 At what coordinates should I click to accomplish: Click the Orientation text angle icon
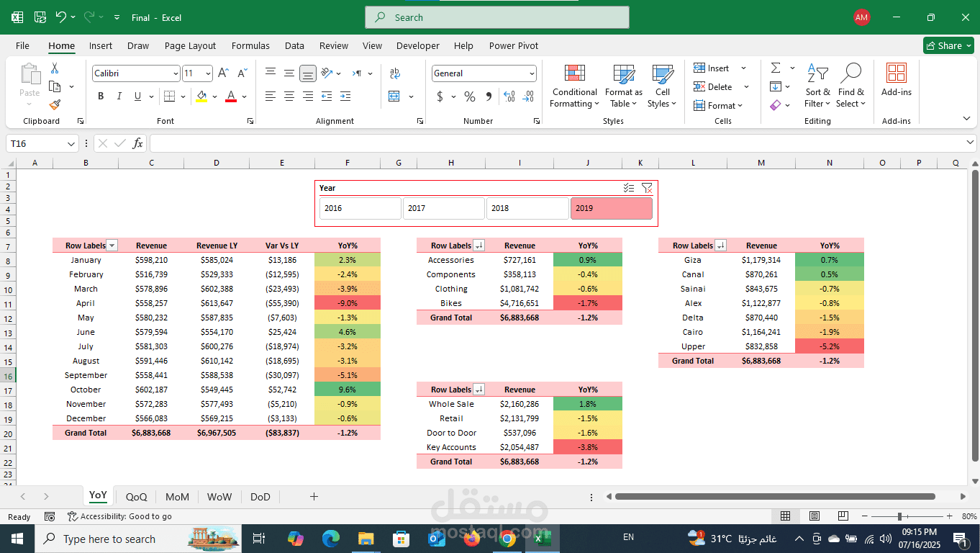click(327, 73)
